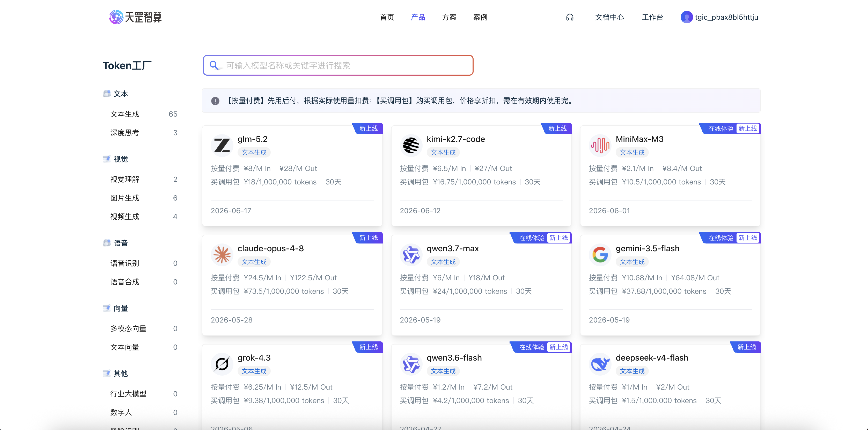This screenshot has height=430, width=868.
Task: Open the MiniMax-M3 model title
Action: [x=639, y=139]
